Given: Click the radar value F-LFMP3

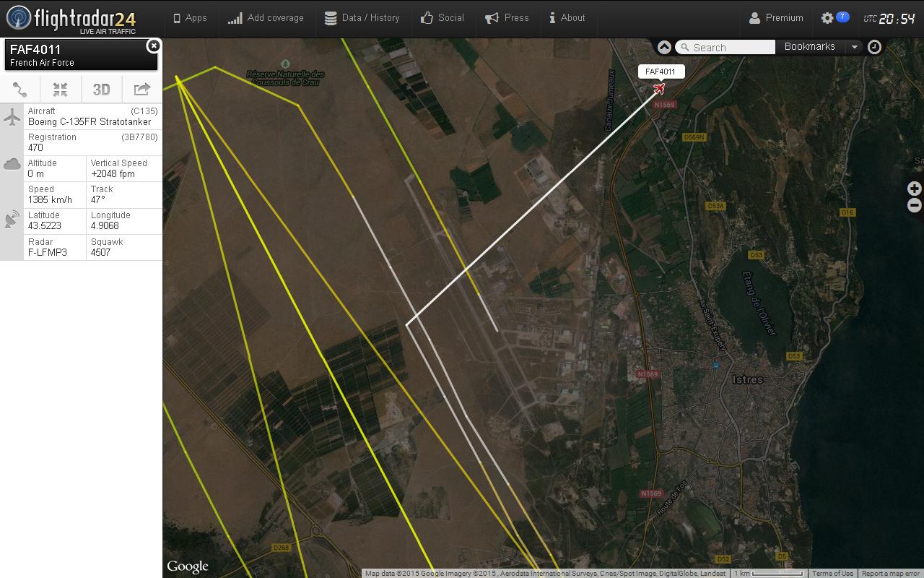Looking at the screenshot, I should (48, 253).
